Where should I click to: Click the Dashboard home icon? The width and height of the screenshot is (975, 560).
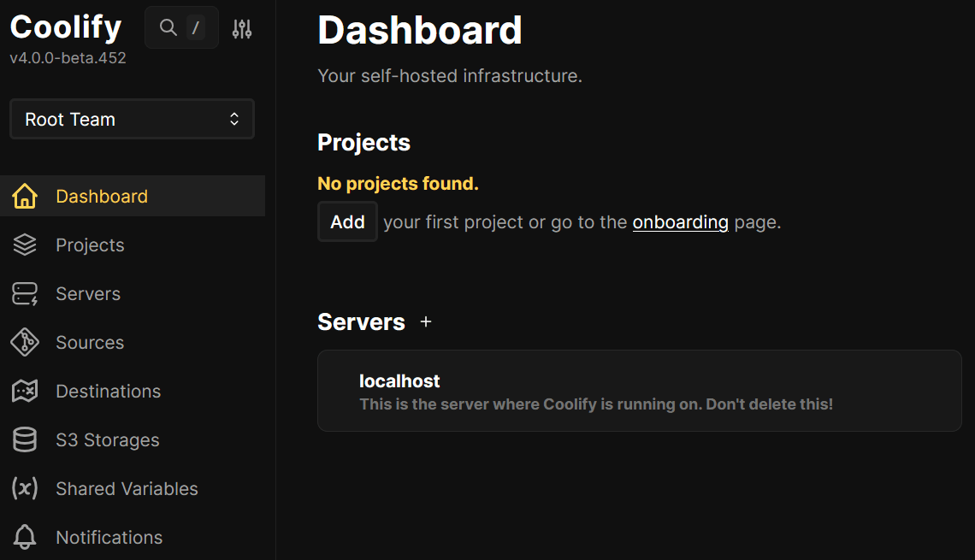[25, 197]
